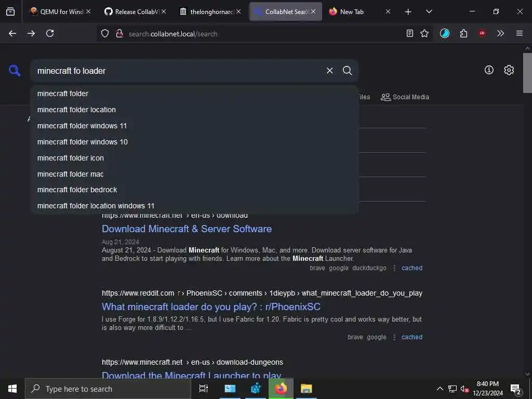Click the uBlock Origin shield icon
Image resolution: width=532 pixels, height=399 pixels.
(x=482, y=33)
